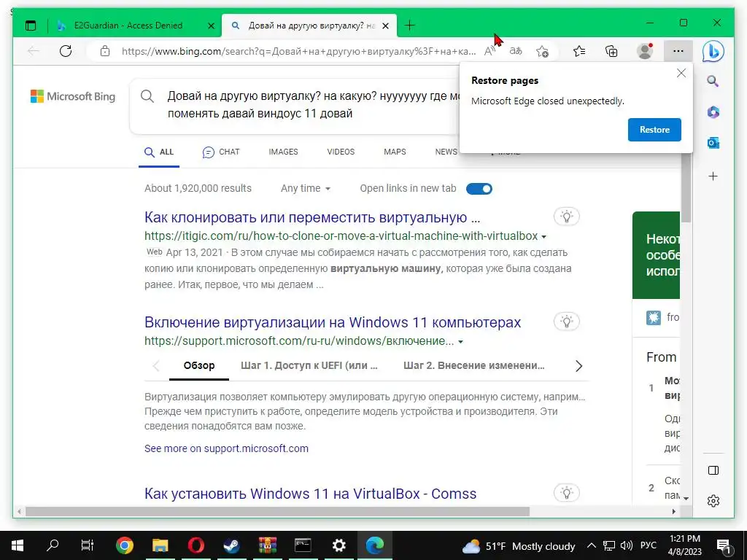Click the Microsoft Bing logo

point(73,96)
